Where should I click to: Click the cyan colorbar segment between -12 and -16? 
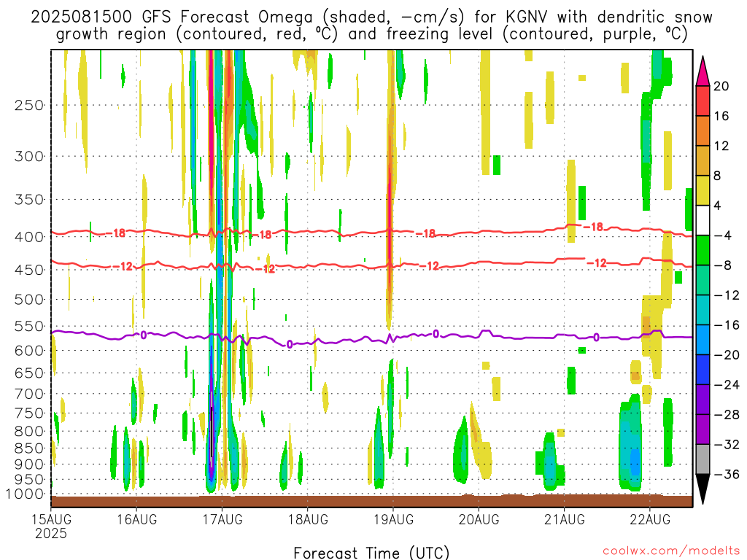703,310
